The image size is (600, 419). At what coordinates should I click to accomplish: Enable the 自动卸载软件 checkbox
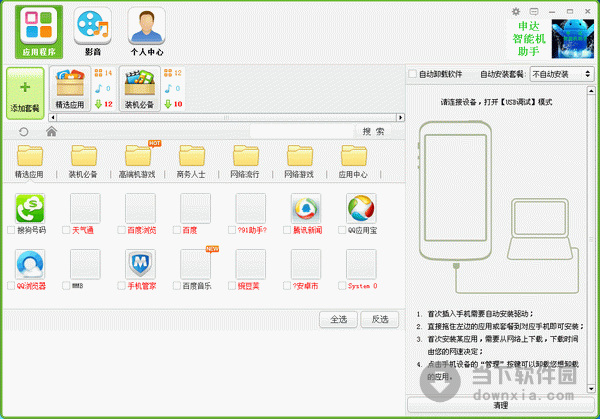414,74
